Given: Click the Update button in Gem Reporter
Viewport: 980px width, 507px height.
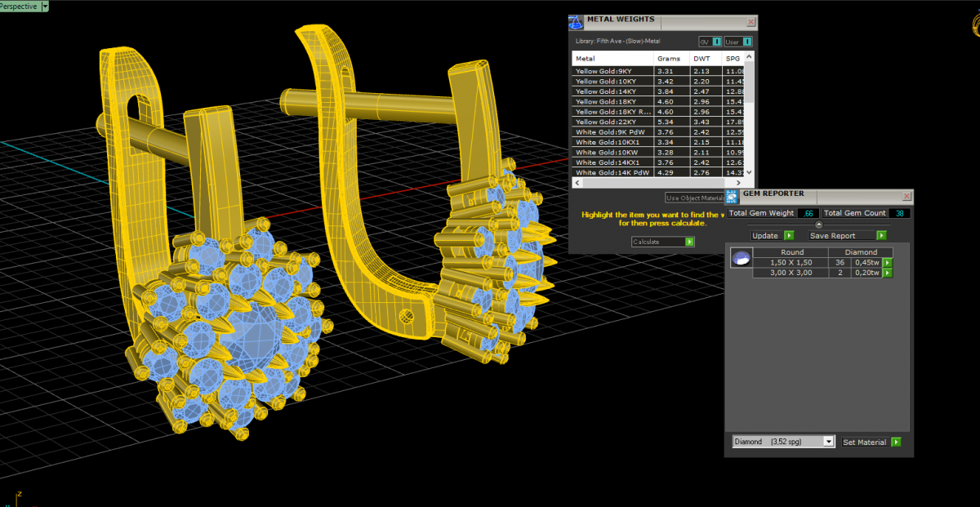Looking at the screenshot, I should 765,235.
